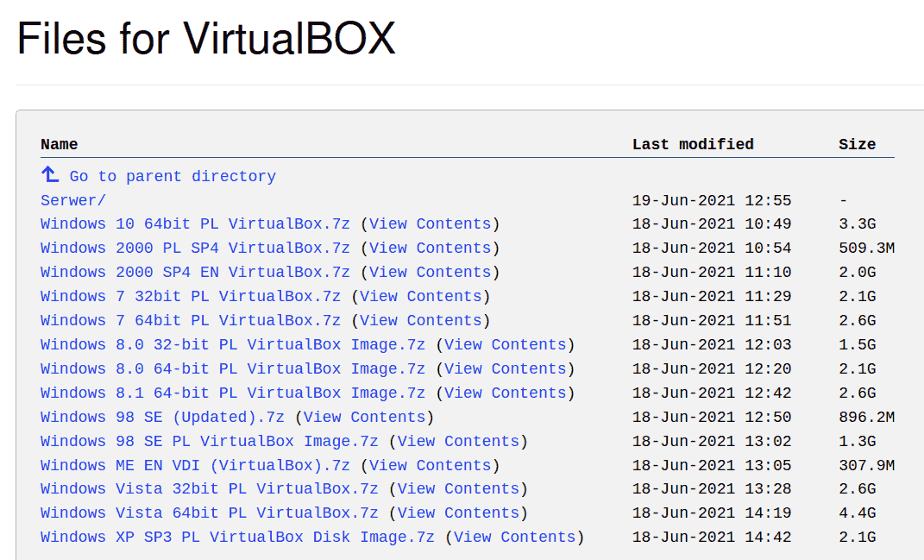The image size is (924, 560).
Task: Download Windows XP SP3 PL VirtualBox Disk Image.7z
Action: pyautogui.click(x=237, y=538)
